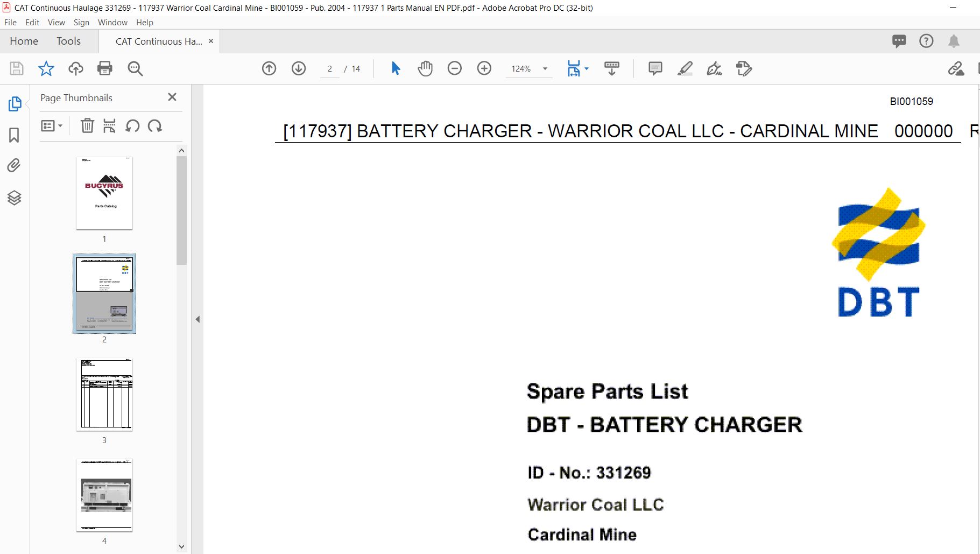This screenshot has height=554, width=980.
Task: Select the CAT Continuous Ha... document tab
Action: click(159, 41)
